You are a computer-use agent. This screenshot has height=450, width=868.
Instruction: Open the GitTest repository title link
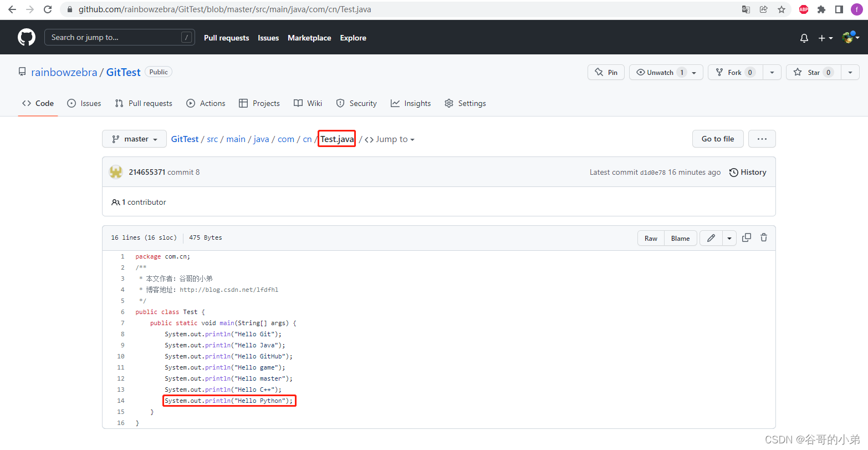[124, 72]
